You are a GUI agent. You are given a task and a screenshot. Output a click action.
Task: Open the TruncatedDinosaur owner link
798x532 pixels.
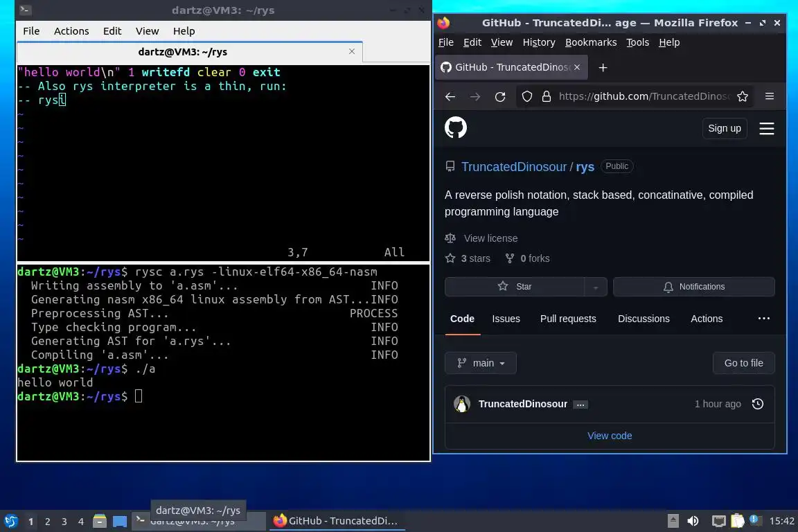click(x=513, y=167)
